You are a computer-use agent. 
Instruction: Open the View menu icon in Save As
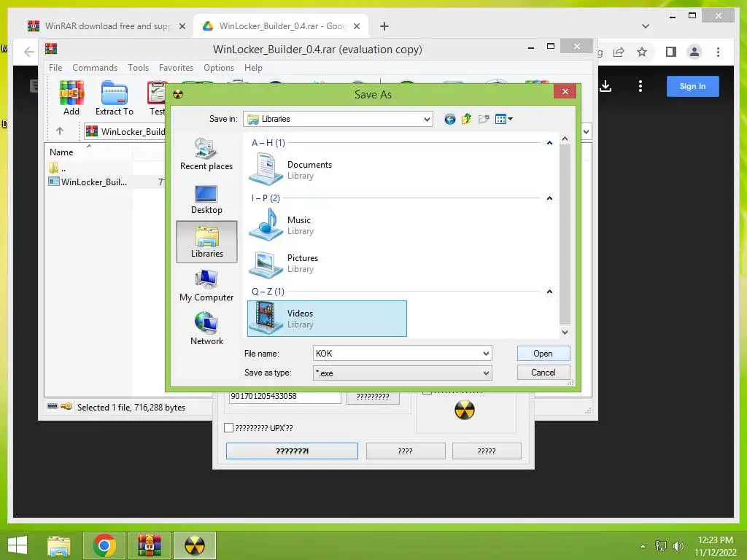point(503,119)
